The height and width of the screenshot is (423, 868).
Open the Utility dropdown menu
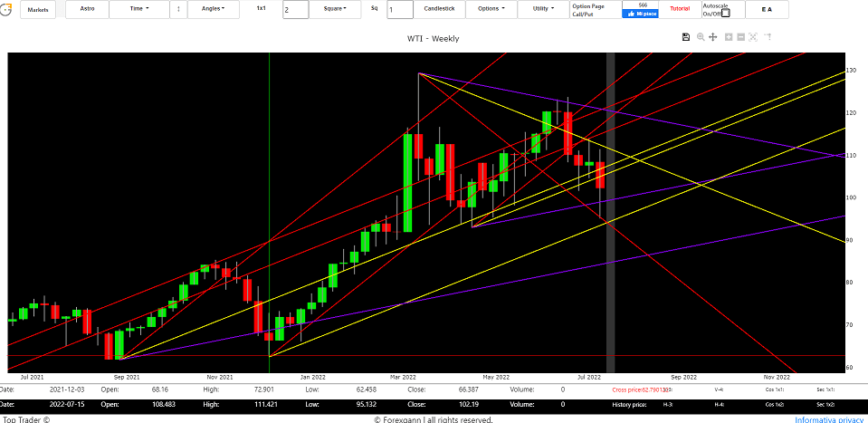point(543,9)
